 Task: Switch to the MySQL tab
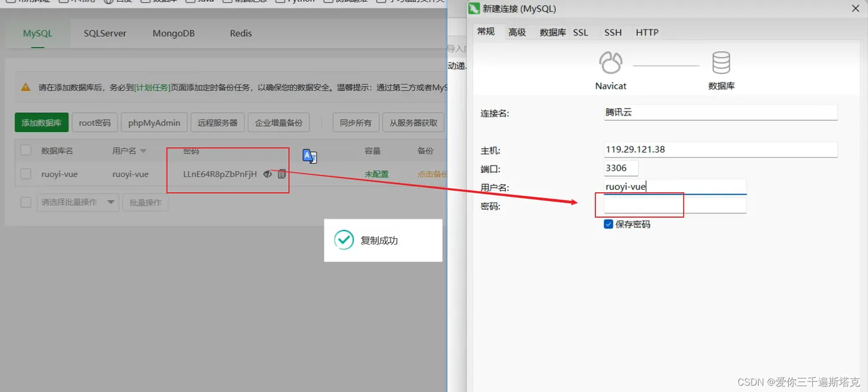[x=38, y=33]
